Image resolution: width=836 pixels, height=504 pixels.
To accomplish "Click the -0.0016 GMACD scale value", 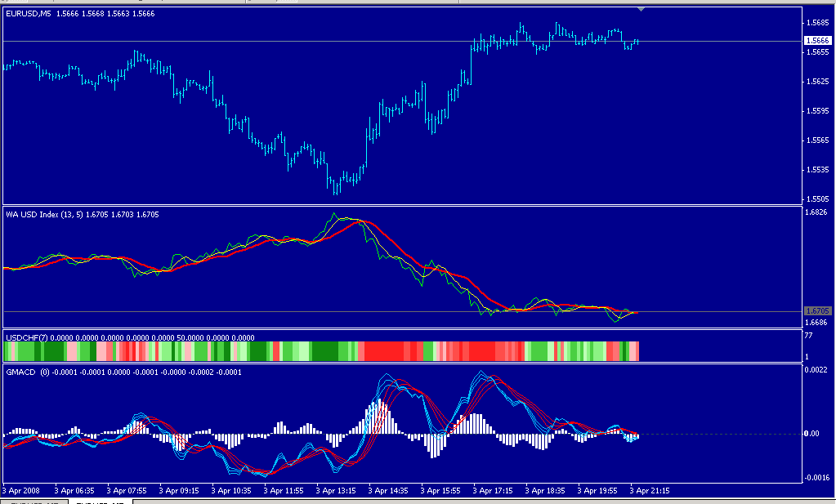I will pyautogui.click(x=816, y=478).
